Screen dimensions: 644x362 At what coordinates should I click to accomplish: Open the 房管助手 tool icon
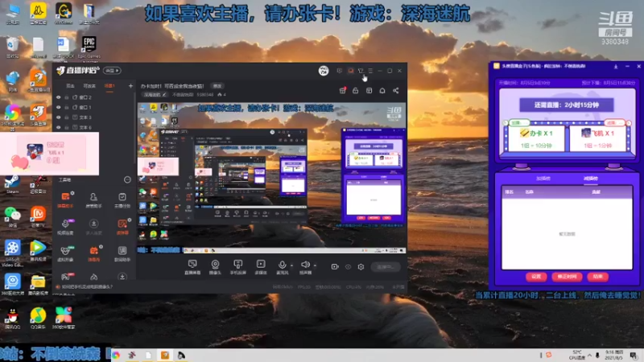(x=93, y=200)
